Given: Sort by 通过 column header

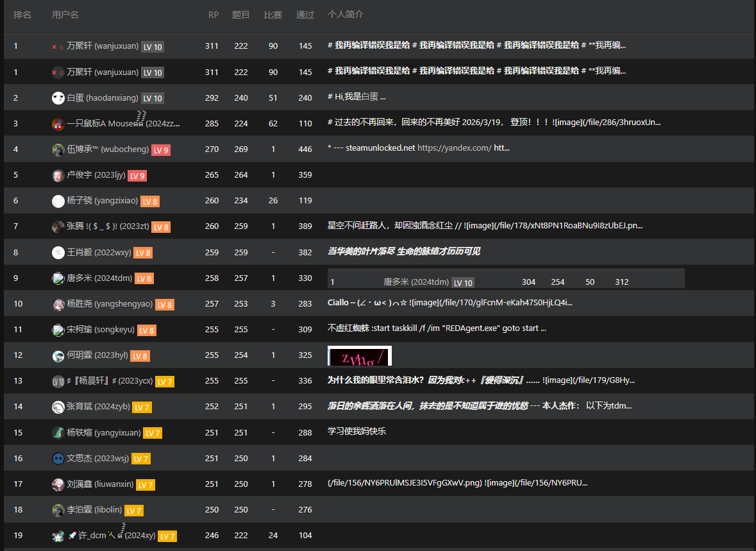Looking at the screenshot, I should [x=305, y=15].
